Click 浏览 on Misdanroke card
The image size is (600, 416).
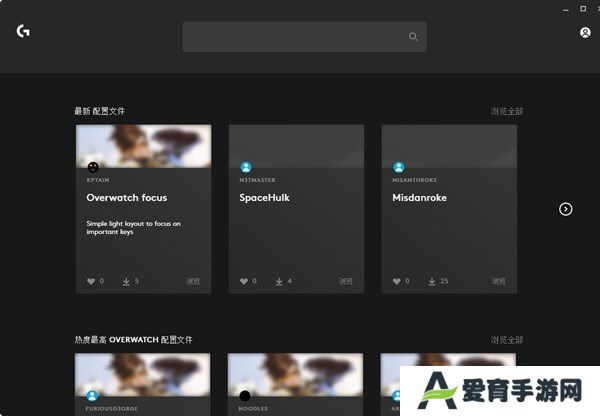click(499, 281)
